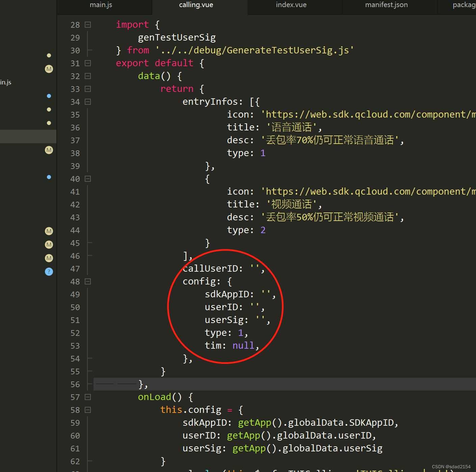This screenshot has height=472, width=476.
Task: Click genTestUserSig on line 29
Action: (177, 38)
